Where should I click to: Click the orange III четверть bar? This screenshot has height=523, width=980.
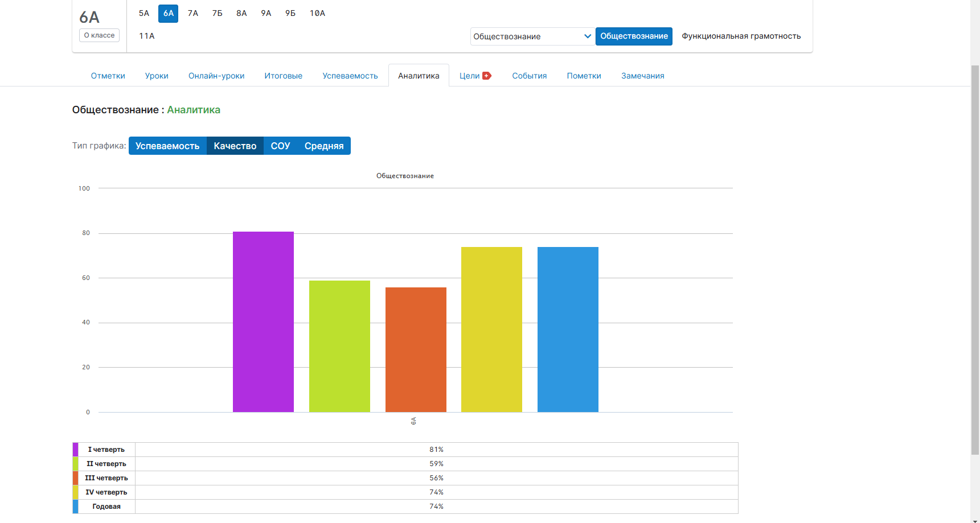pos(416,349)
